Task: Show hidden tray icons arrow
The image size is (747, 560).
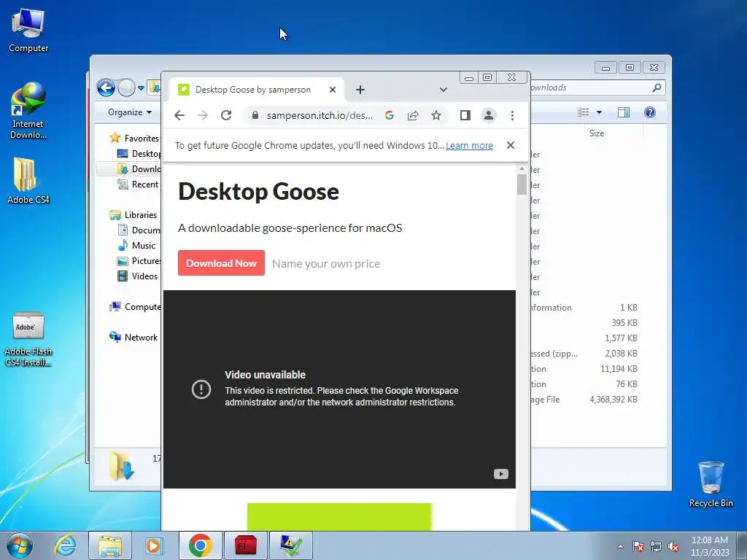Action: pos(620,546)
